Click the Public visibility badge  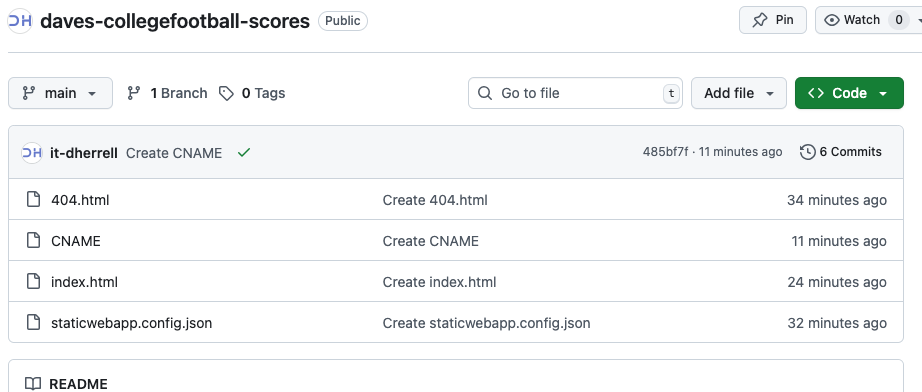[343, 21]
